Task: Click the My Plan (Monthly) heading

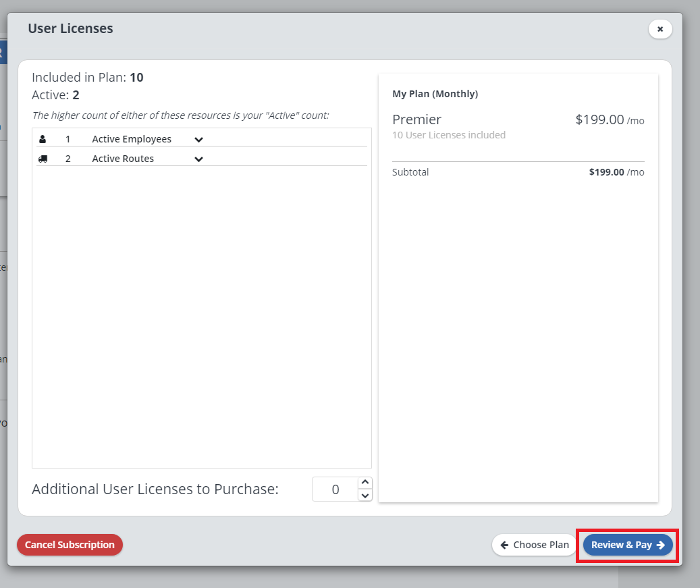Action: [x=435, y=94]
